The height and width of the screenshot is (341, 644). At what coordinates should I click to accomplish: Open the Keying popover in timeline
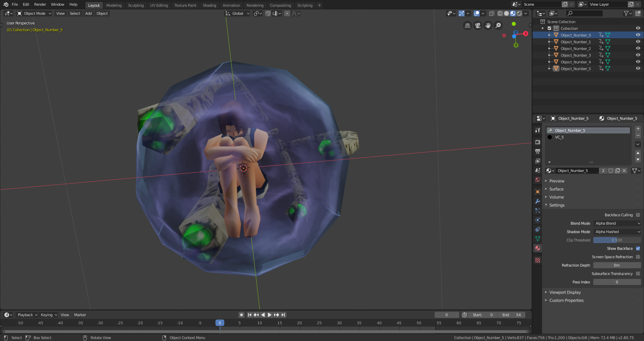(49, 315)
